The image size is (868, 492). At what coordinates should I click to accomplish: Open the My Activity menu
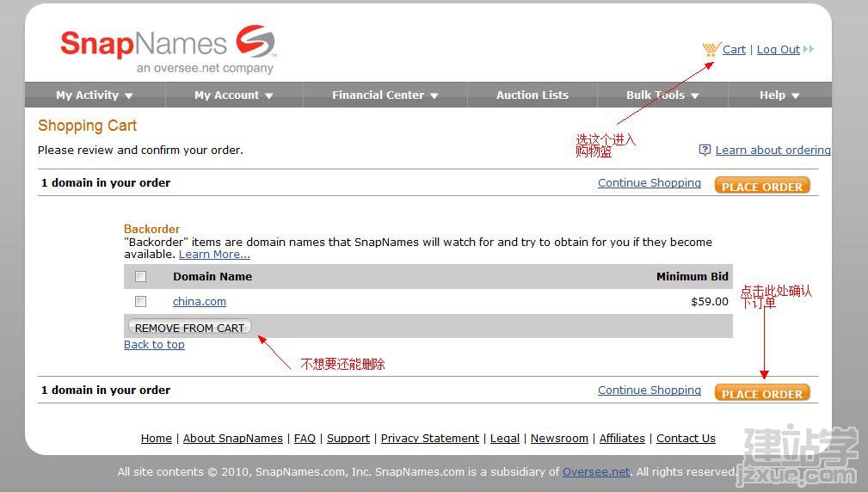point(95,95)
